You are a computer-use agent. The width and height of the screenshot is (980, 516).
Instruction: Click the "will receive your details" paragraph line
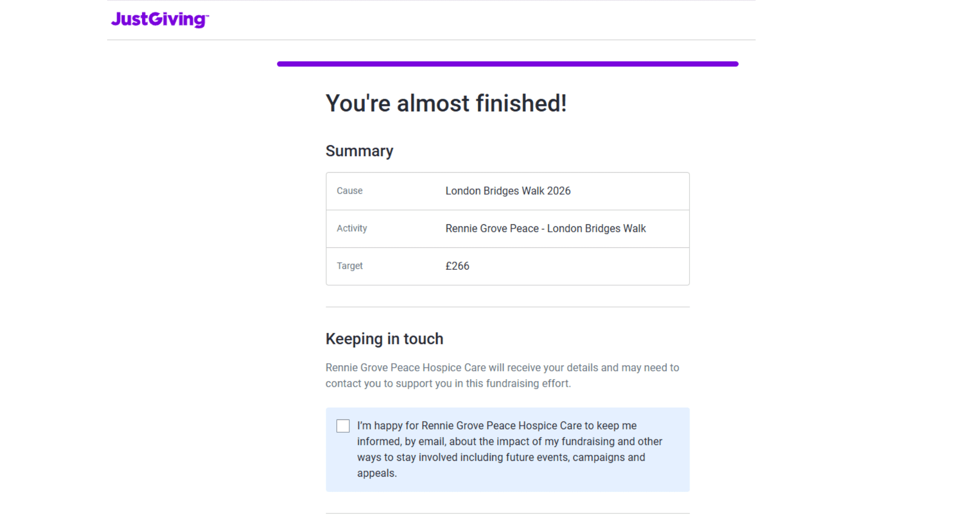pos(502,368)
